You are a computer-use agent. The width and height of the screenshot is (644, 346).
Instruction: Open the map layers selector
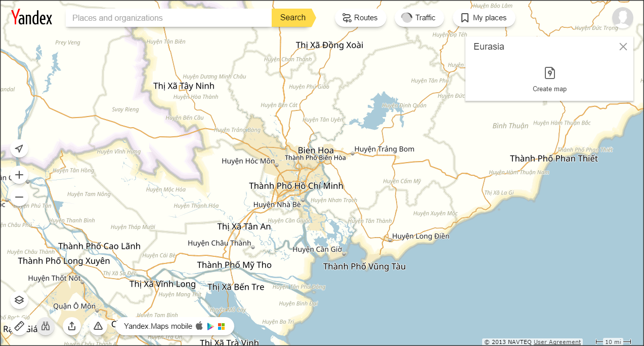tap(19, 300)
